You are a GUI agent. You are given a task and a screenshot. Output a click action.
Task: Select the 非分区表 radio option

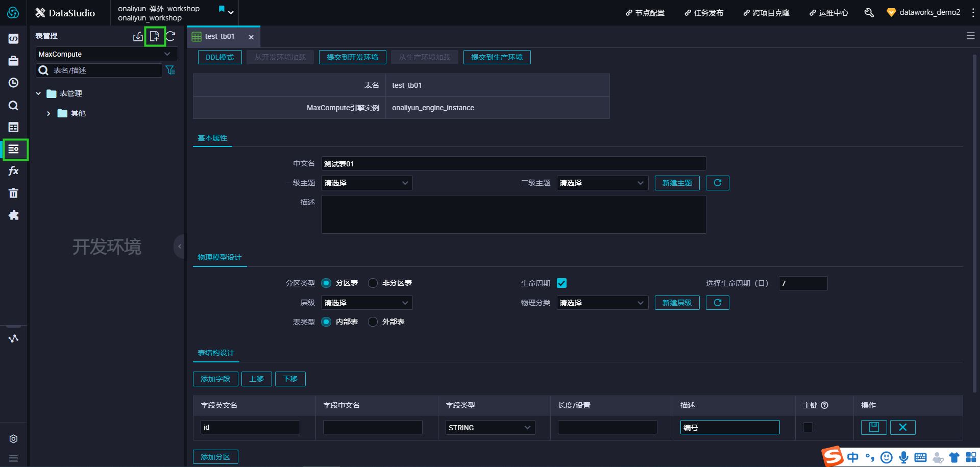373,283
